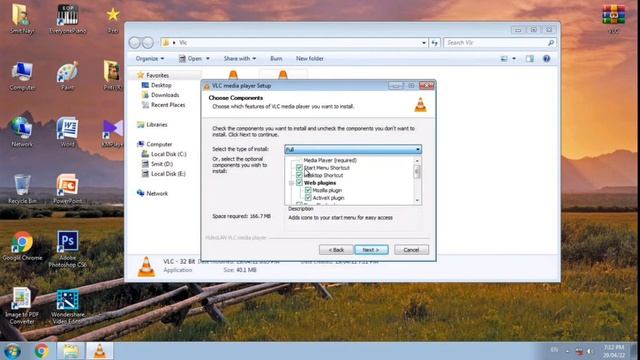
Task: Click Burn in the Explorer toolbar
Action: click(276, 59)
